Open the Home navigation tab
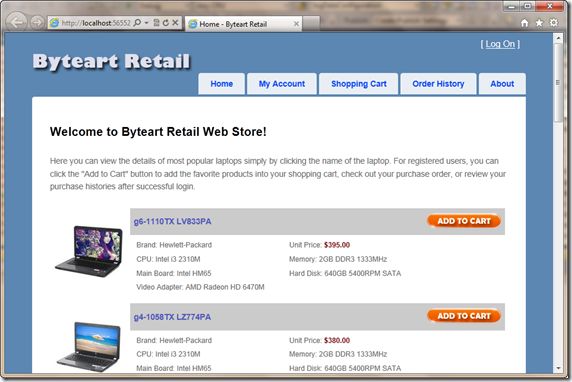572x382 pixels. tap(221, 84)
